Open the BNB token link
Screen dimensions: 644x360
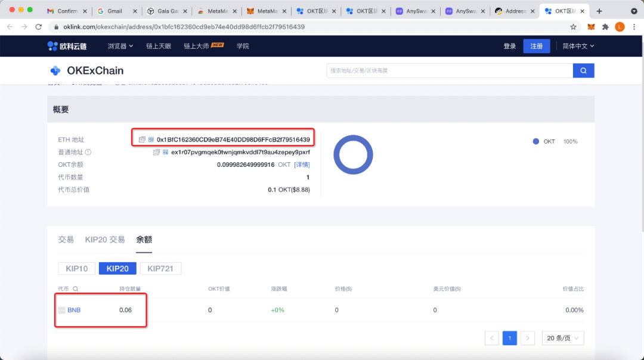click(x=74, y=310)
